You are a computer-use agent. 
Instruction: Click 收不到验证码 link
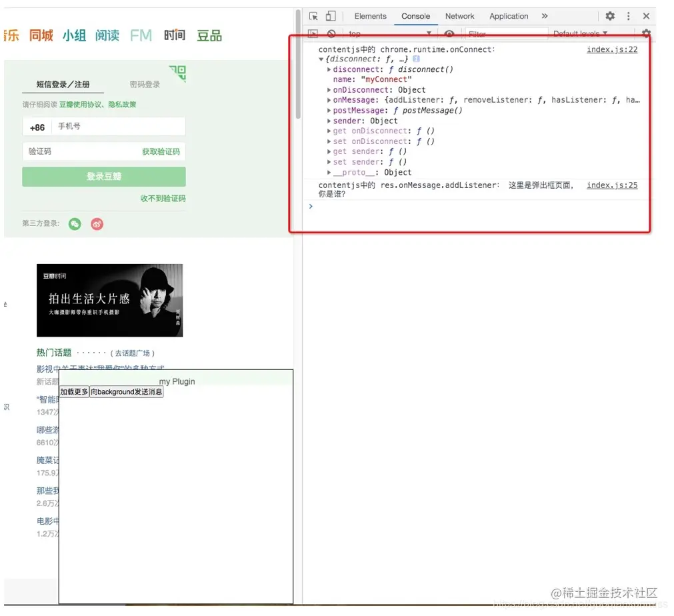(163, 198)
